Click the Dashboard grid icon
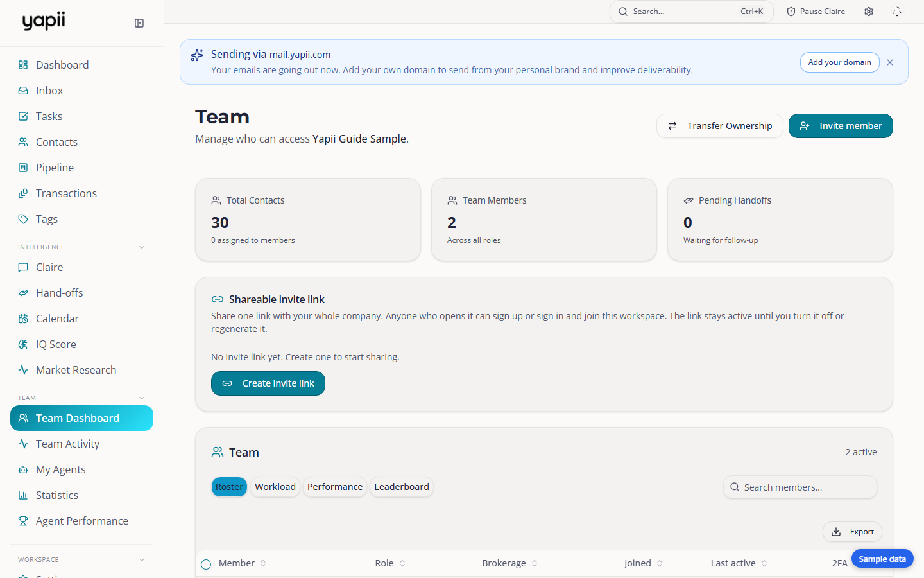 coord(23,65)
